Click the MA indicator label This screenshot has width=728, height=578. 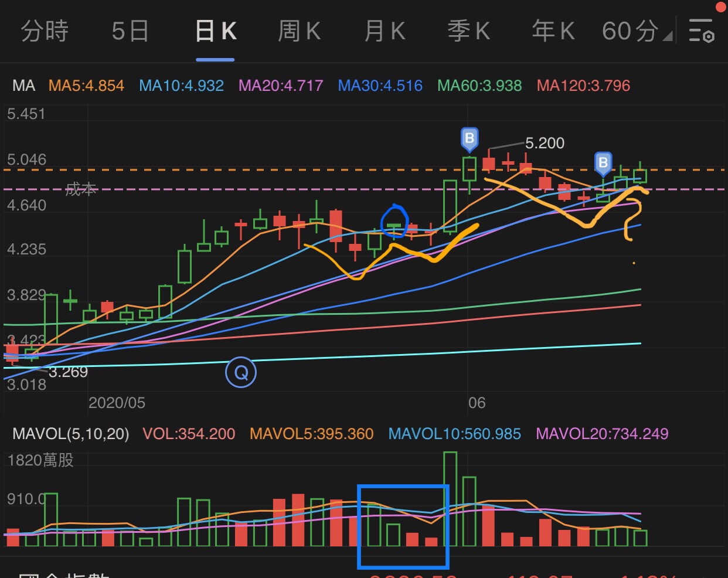22,86
